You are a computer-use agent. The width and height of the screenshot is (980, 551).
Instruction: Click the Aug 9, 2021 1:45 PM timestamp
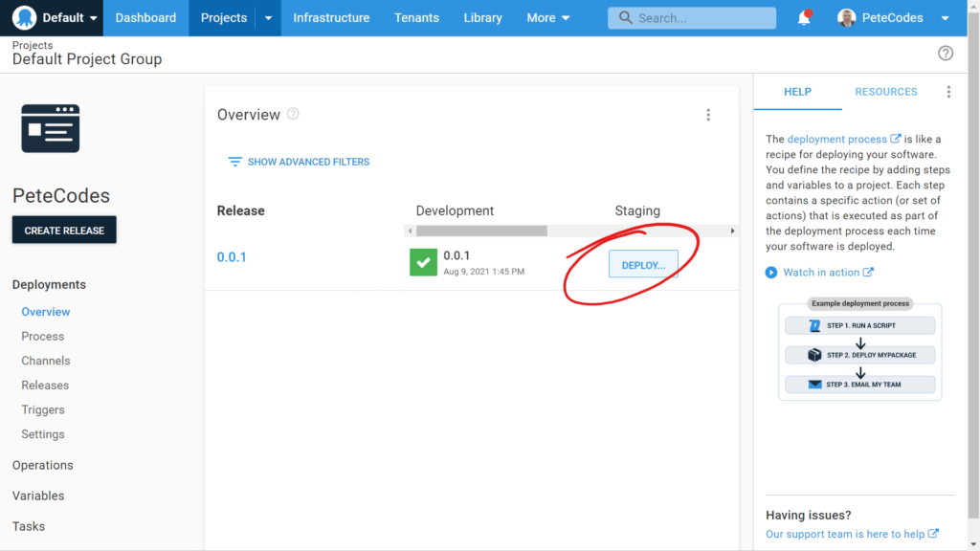(483, 271)
